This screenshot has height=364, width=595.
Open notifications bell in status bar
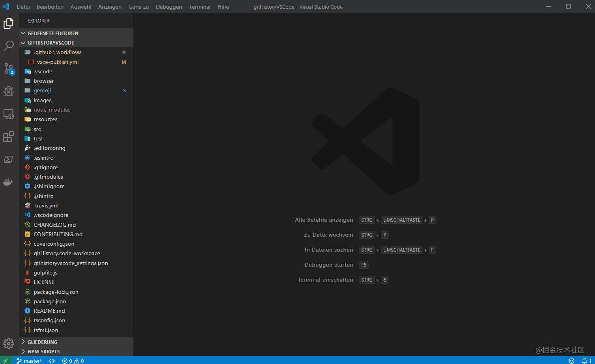(x=587, y=361)
